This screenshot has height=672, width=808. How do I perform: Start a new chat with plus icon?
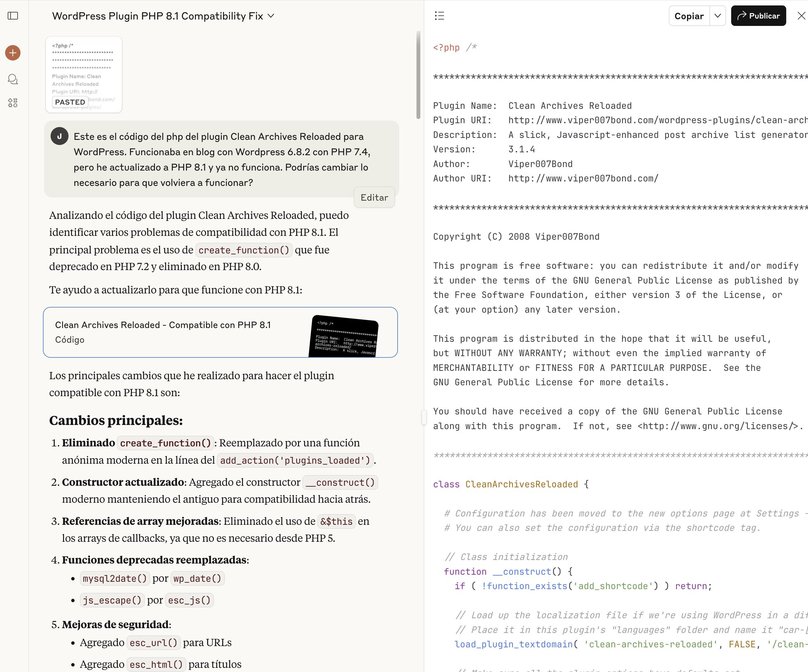[13, 53]
